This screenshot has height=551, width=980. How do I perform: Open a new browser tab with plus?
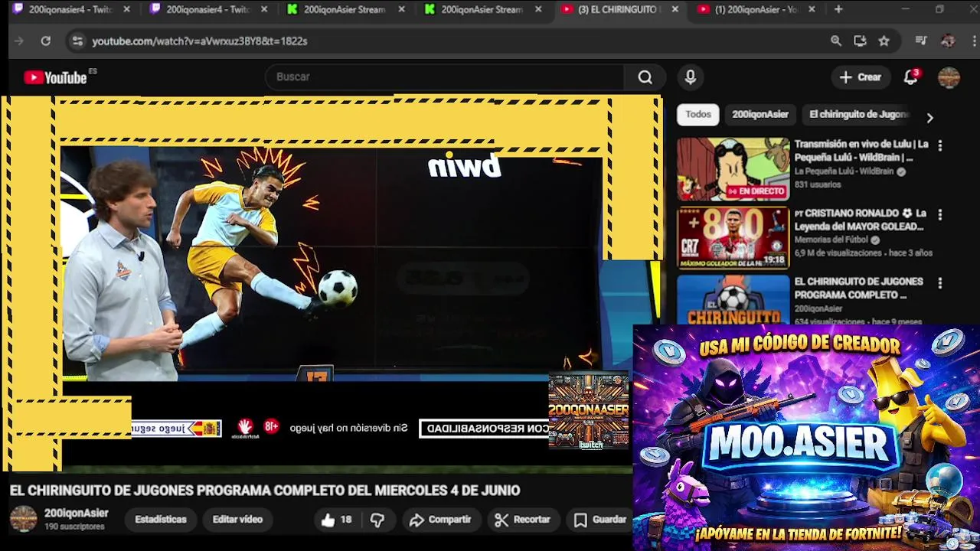click(x=838, y=9)
